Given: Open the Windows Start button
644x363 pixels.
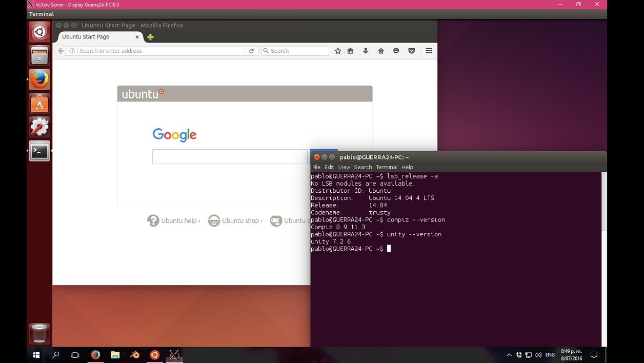Looking at the screenshot, I should pyautogui.click(x=36, y=355).
